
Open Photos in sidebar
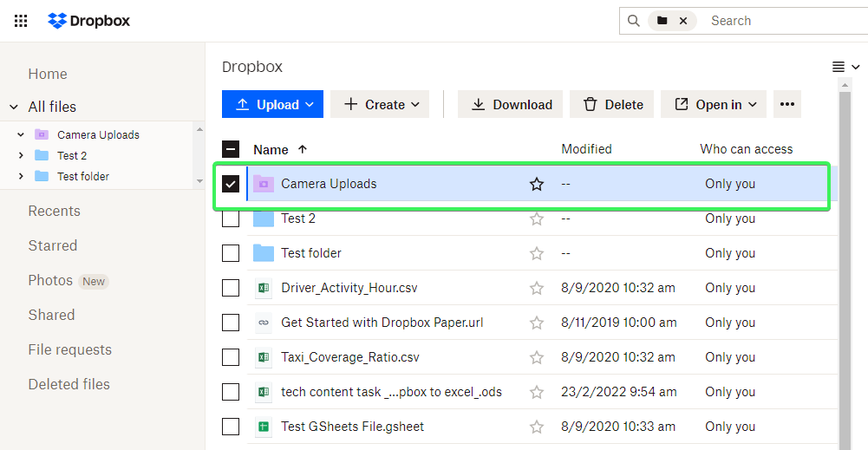coord(50,280)
